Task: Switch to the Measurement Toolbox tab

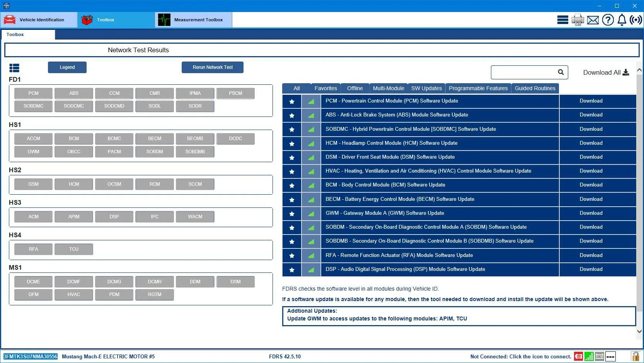Action: (194, 20)
